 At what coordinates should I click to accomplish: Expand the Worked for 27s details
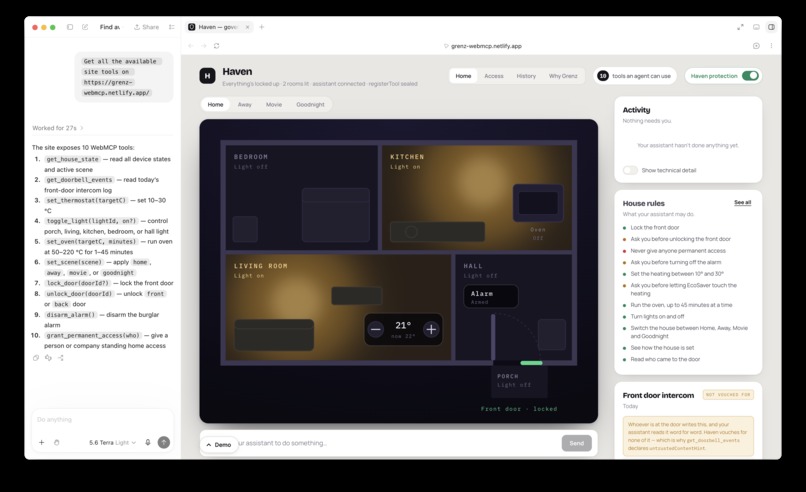coord(58,128)
